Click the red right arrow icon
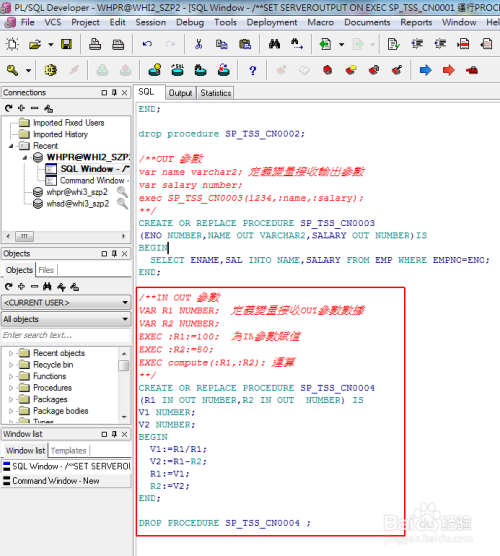The width and height of the screenshot is (500, 556). coord(449,70)
